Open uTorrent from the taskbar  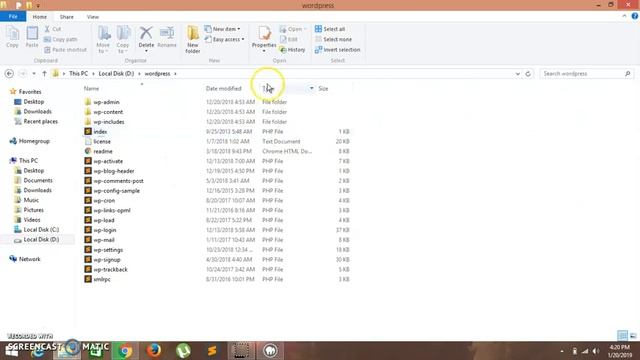[183, 351]
